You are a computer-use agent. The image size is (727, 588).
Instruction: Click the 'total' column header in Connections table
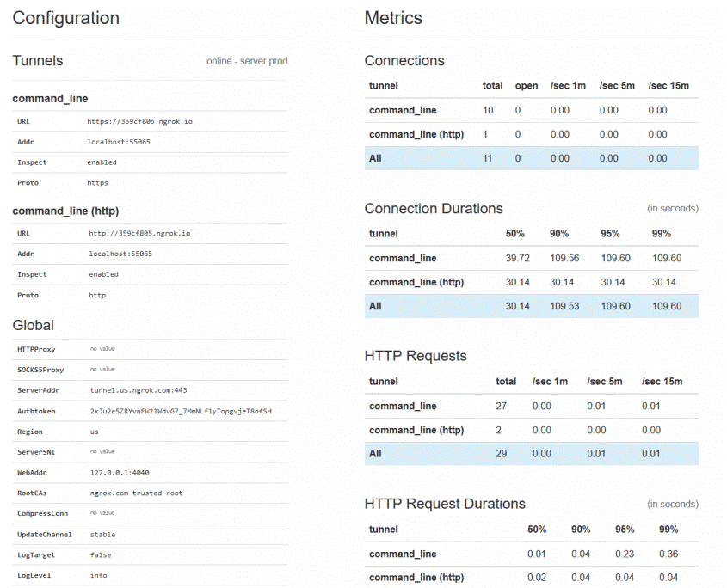click(x=492, y=86)
